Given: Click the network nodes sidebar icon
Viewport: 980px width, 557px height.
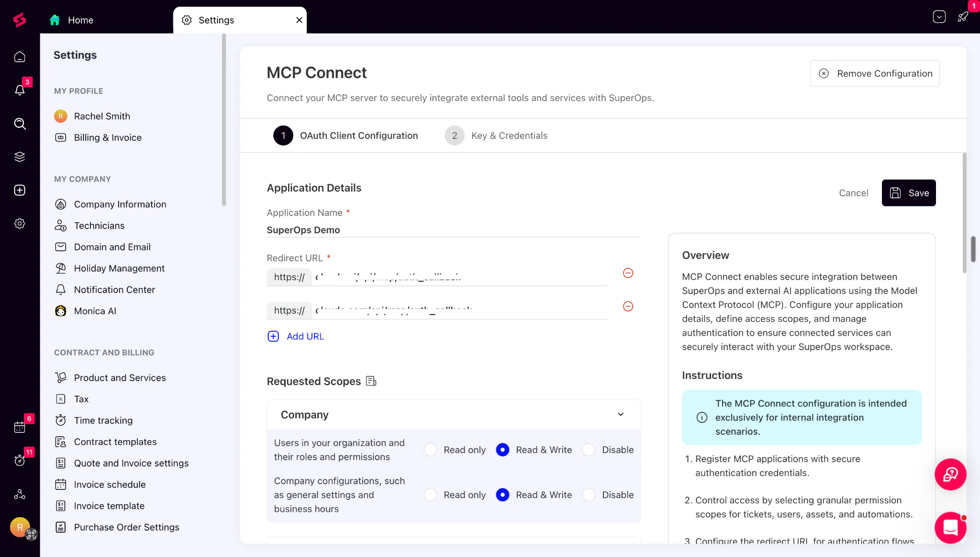Looking at the screenshot, I should (x=20, y=494).
